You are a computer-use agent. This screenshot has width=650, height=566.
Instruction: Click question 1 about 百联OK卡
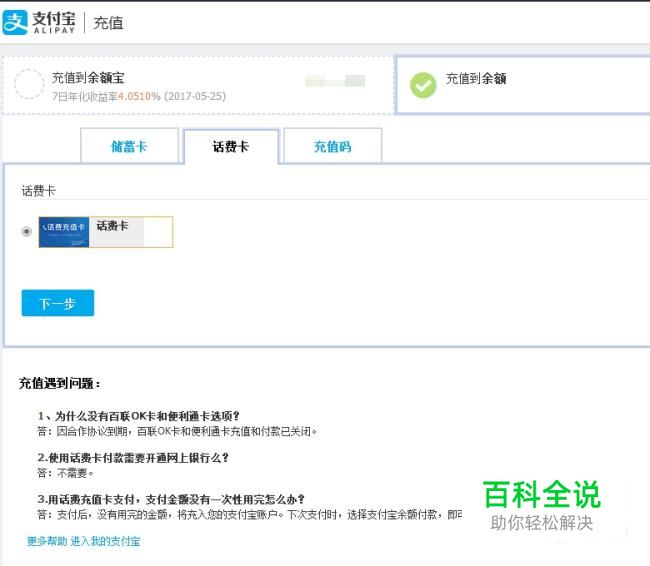(x=138, y=416)
